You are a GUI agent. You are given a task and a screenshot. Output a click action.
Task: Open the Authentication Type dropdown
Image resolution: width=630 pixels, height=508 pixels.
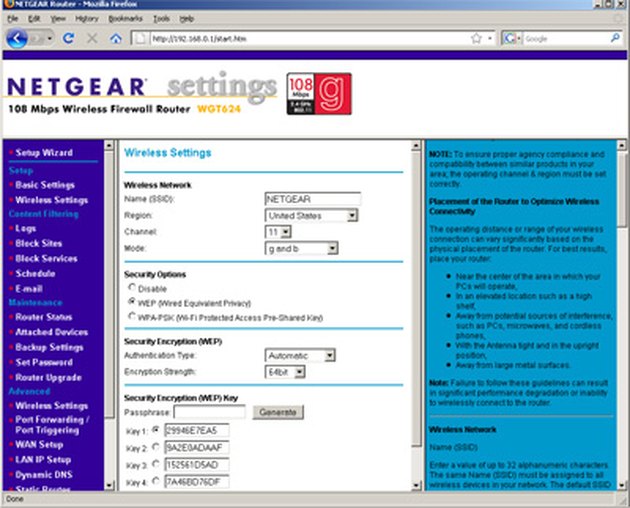[x=300, y=356]
